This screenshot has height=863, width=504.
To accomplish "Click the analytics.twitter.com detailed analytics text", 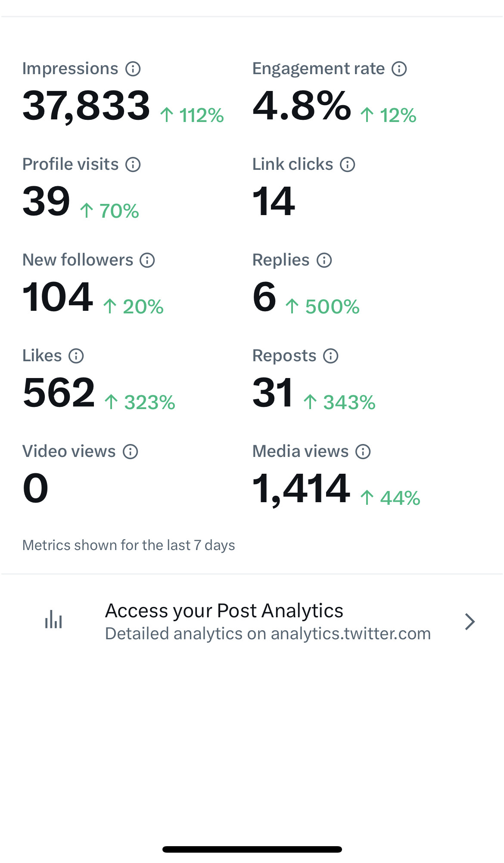I will click(x=268, y=634).
